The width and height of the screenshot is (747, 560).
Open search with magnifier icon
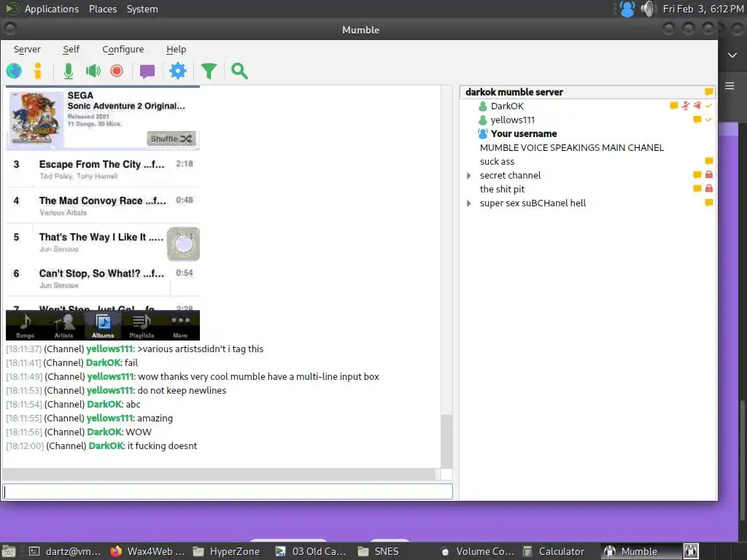tap(239, 71)
